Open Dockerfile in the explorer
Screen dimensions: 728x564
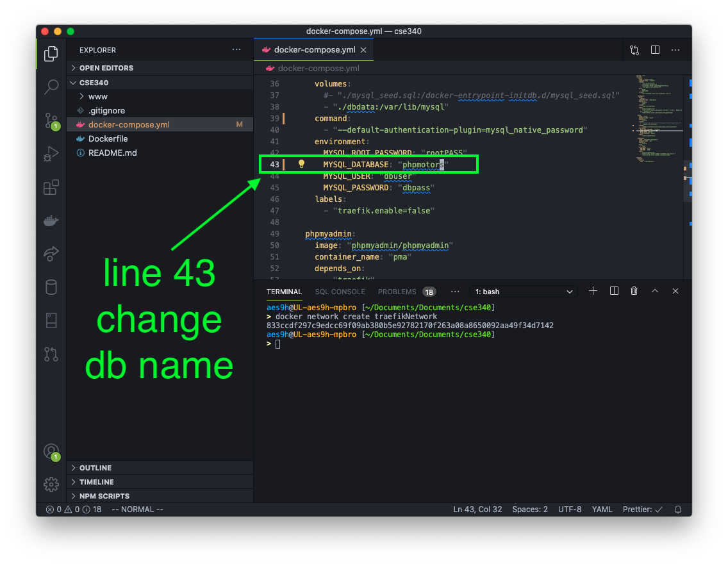coord(160,139)
